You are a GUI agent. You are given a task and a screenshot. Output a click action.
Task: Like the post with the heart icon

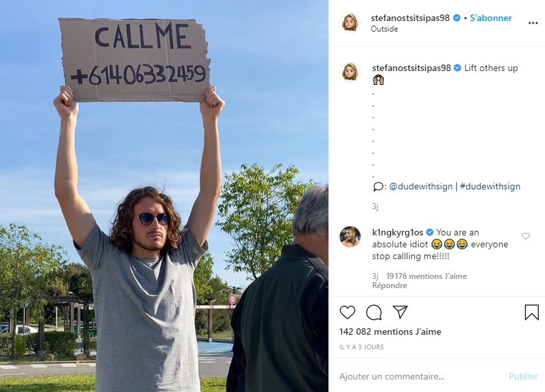tap(348, 312)
